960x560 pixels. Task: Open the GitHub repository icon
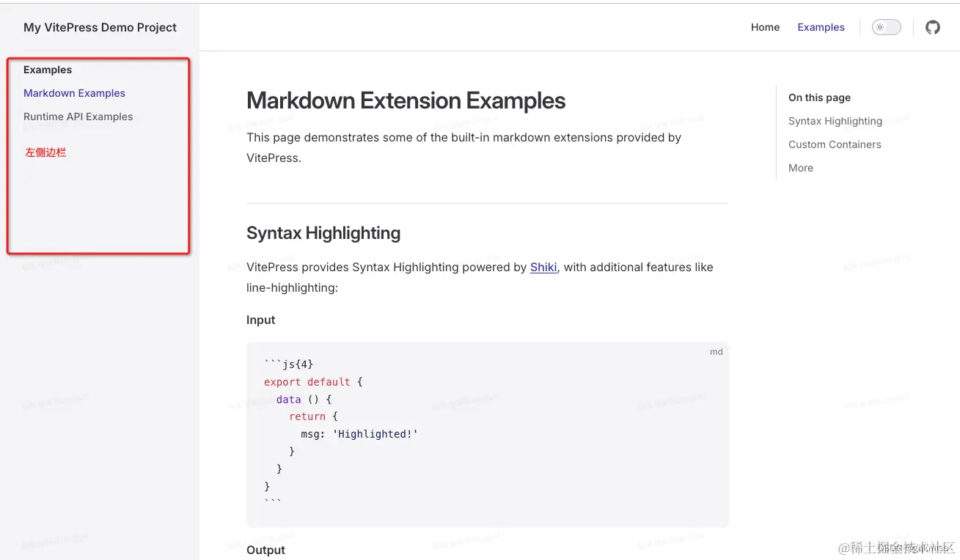coord(932,27)
